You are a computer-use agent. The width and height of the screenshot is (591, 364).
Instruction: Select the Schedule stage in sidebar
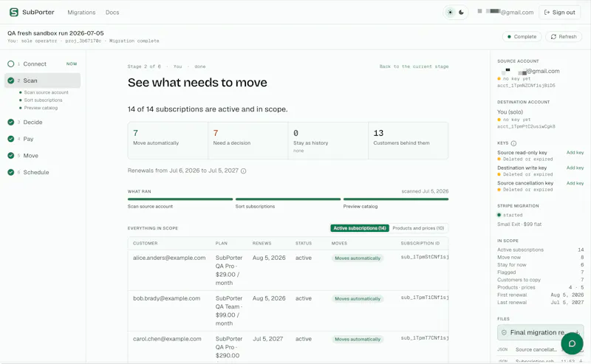[x=42, y=172]
